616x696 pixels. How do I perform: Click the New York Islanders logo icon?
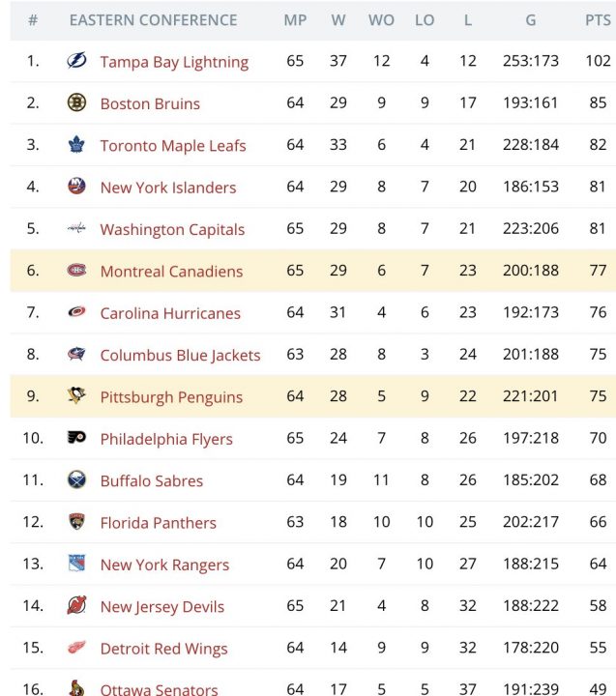[x=76, y=188]
